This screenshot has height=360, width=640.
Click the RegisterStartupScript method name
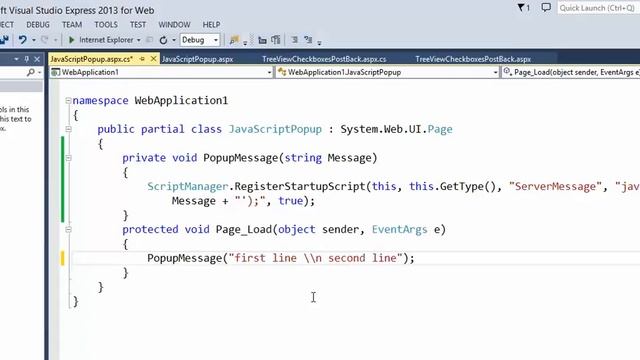click(x=300, y=187)
